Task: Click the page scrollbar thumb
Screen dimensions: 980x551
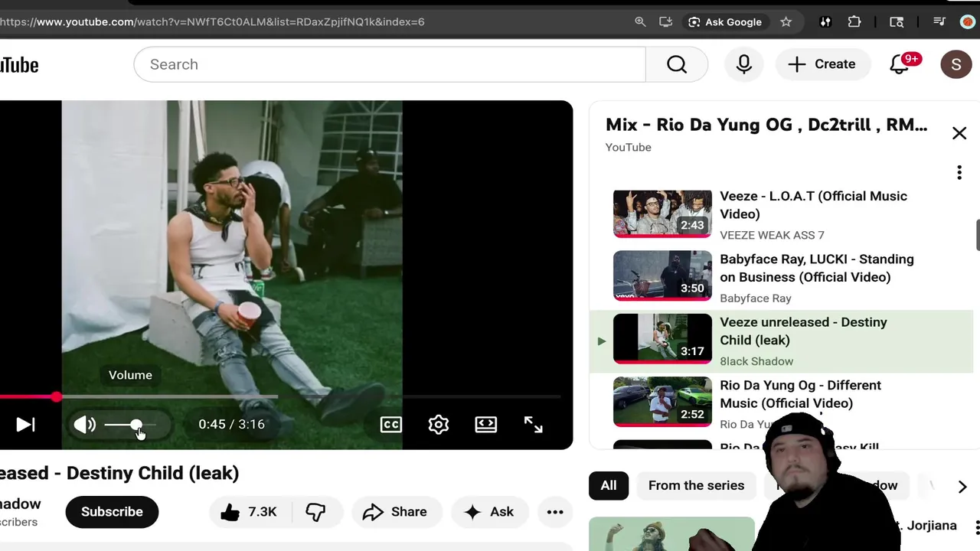Action: tap(978, 235)
